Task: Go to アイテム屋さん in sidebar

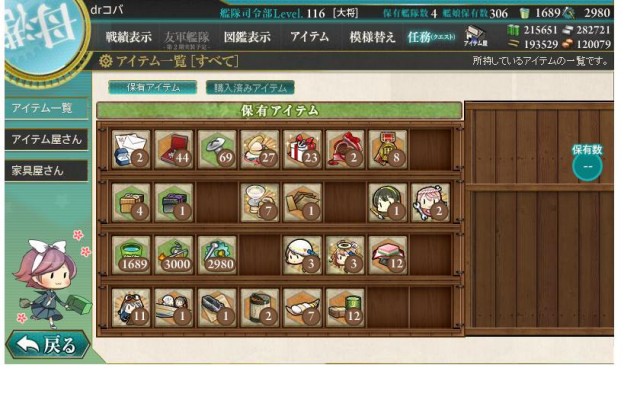Action: [46, 140]
